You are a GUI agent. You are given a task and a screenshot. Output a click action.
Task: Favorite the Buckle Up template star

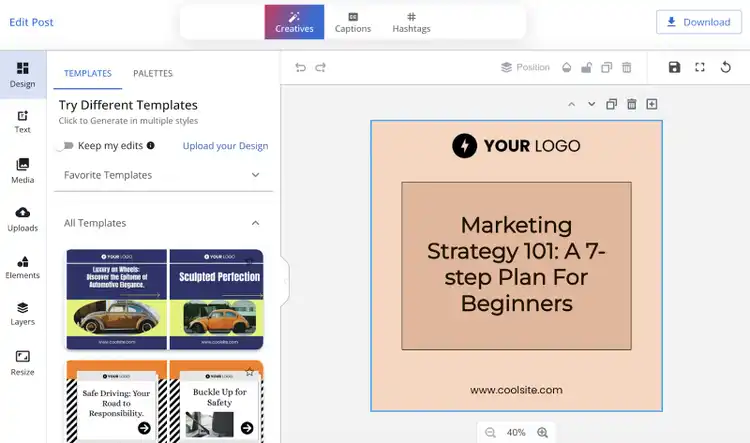[249, 372]
